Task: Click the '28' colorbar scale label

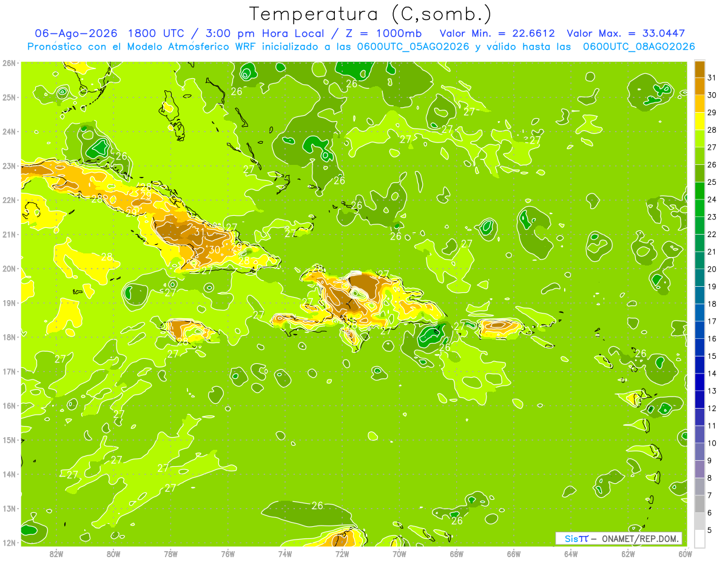Action: [x=712, y=130]
